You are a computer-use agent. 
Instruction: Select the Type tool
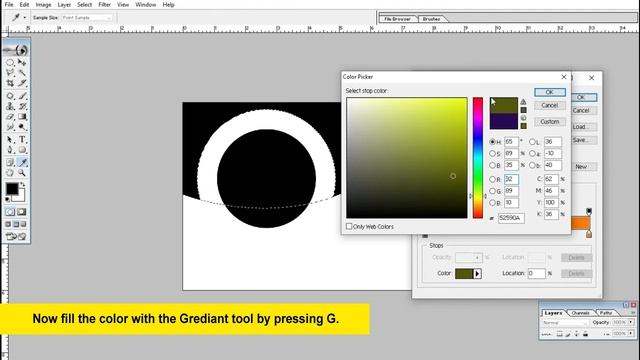pyautogui.click(x=22, y=140)
